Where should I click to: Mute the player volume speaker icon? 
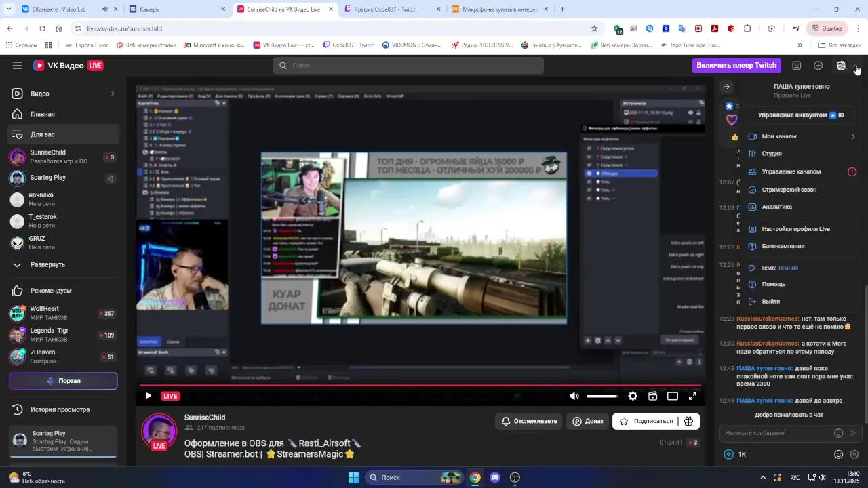[574, 396]
